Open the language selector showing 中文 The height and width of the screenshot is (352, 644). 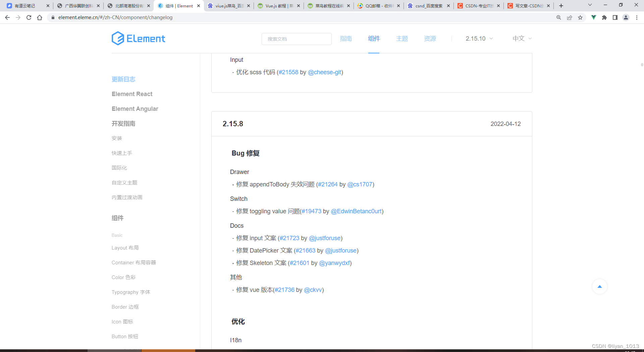coord(521,38)
